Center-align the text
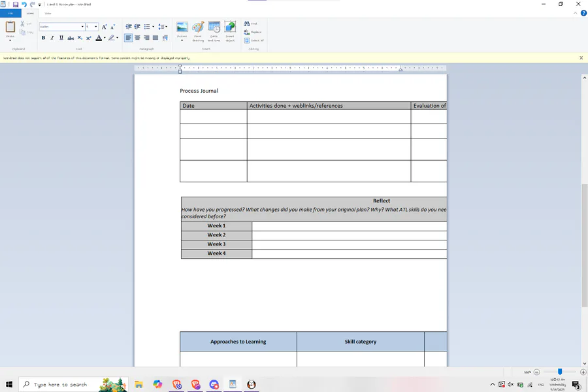The image size is (588, 392). [x=138, y=38]
